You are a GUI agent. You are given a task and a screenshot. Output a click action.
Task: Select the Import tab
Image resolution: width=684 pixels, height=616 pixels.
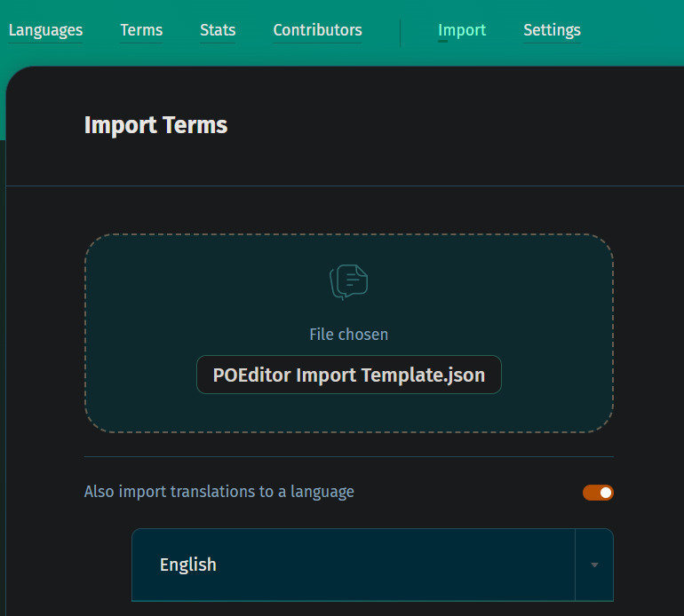click(462, 30)
